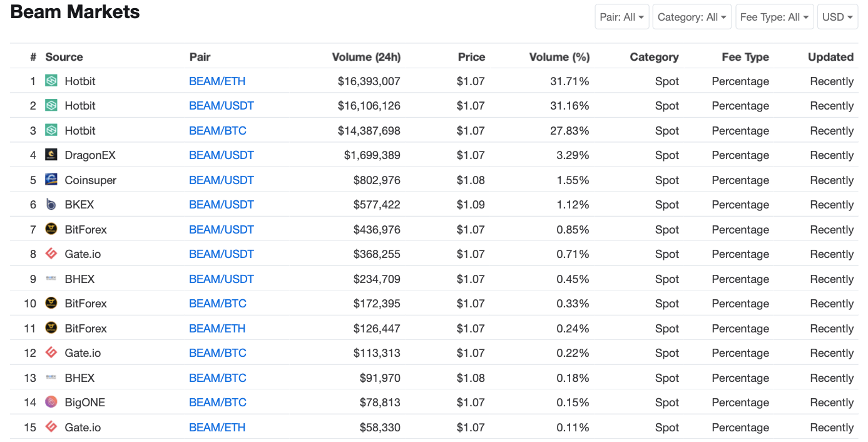Open DragonEX BEAM/USDT pair link
The height and width of the screenshot is (442, 868).
[x=222, y=155]
